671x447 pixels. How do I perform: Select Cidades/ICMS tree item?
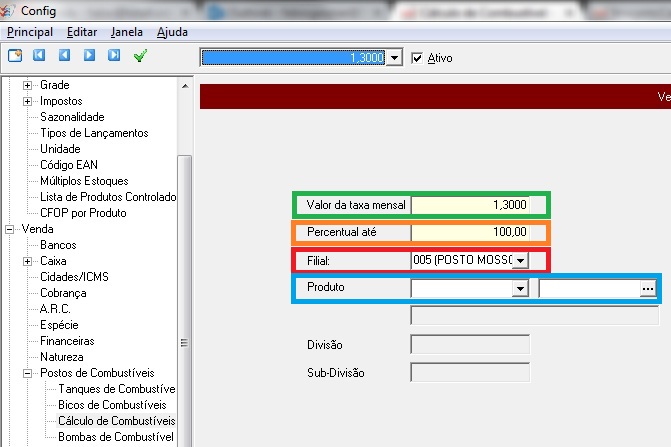point(74,277)
